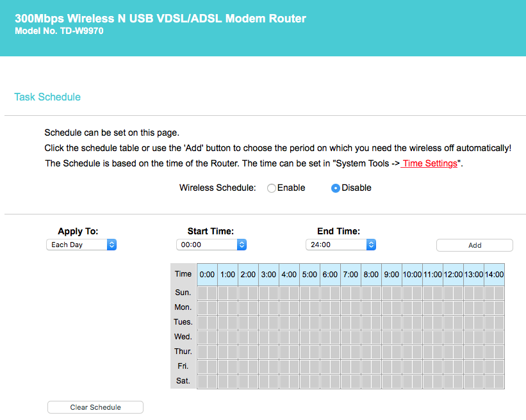Toggle first half-hour cell of 5:00 on Thursday
Screen dimensions: 526x420
point(305,351)
